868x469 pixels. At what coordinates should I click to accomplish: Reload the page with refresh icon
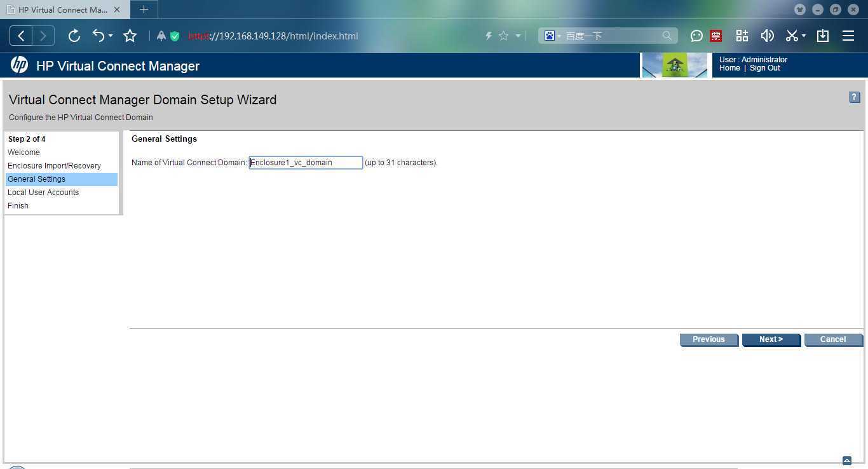point(74,36)
